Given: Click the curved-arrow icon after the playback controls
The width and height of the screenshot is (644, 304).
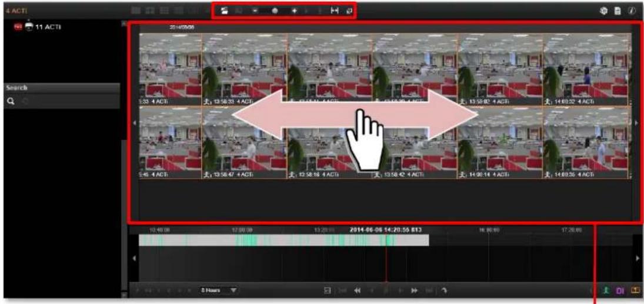Looking at the screenshot, I should point(444,290).
